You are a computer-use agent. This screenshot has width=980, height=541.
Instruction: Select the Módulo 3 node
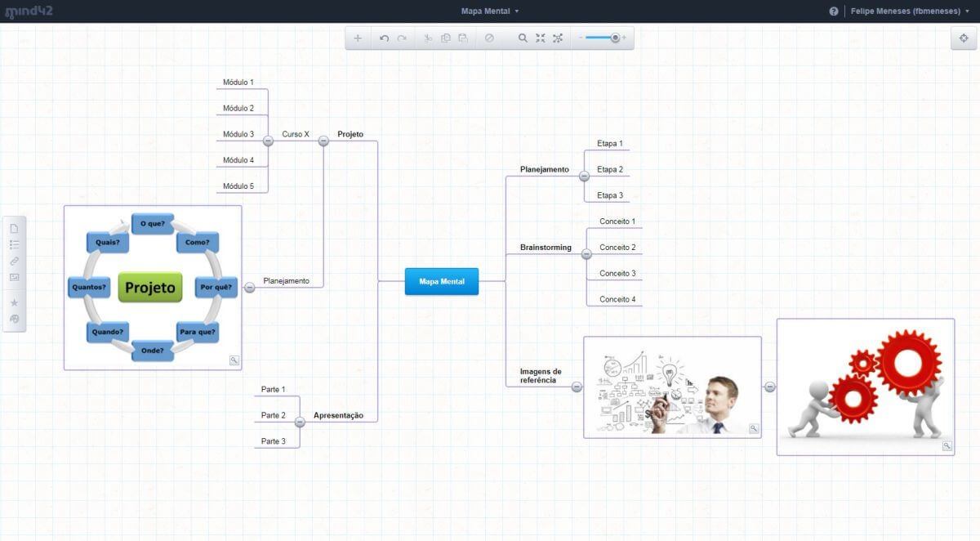238,134
